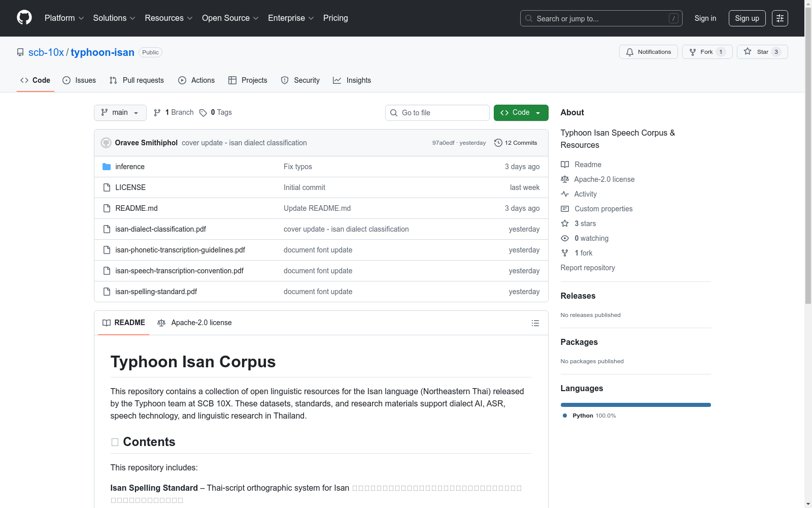Image resolution: width=812 pixels, height=508 pixels.
Task: View the 1 Branch link
Action: click(174, 113)
